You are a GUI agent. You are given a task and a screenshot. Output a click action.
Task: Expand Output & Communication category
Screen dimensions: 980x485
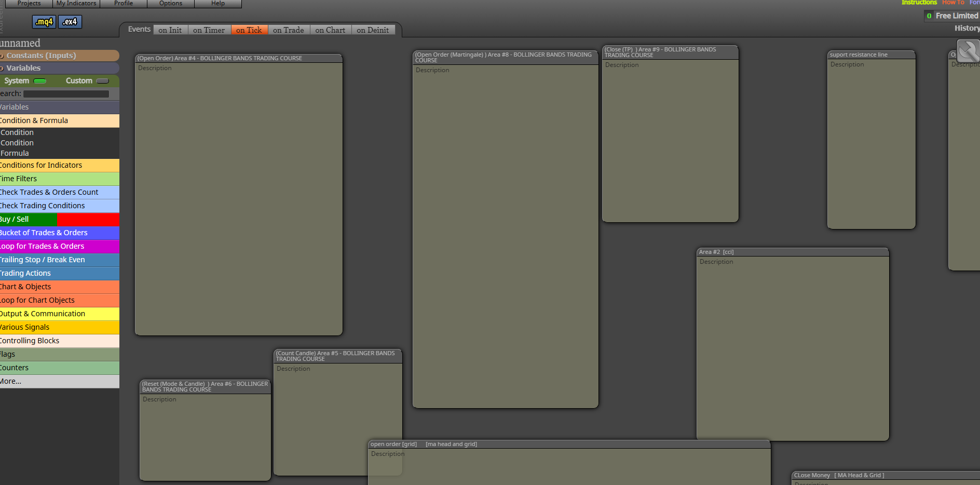pyautogui.click(x=59, y=314)
